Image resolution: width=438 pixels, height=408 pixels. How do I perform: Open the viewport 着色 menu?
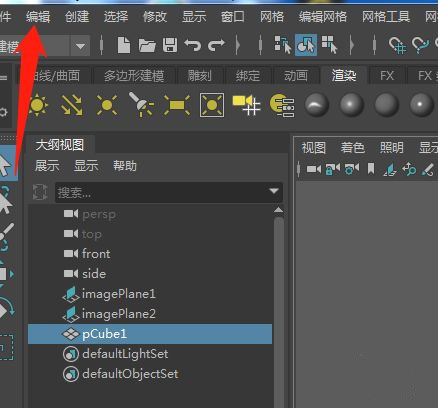pyautogui.click(x=353, y=148)
